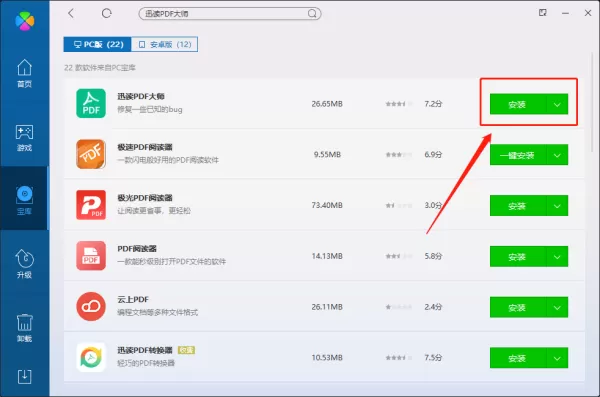
Task: Click the 极速PDF阅读器 orange app icon
Action: (91, 154)
